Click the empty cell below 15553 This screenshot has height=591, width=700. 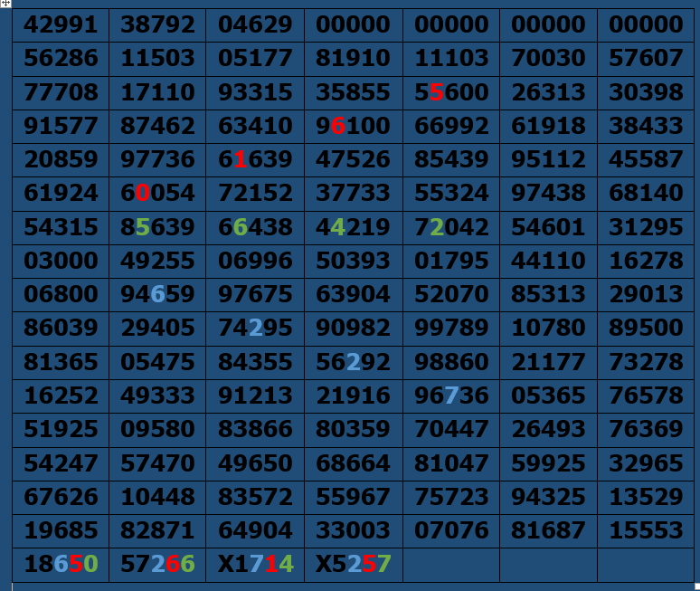(x=646, y=565)
